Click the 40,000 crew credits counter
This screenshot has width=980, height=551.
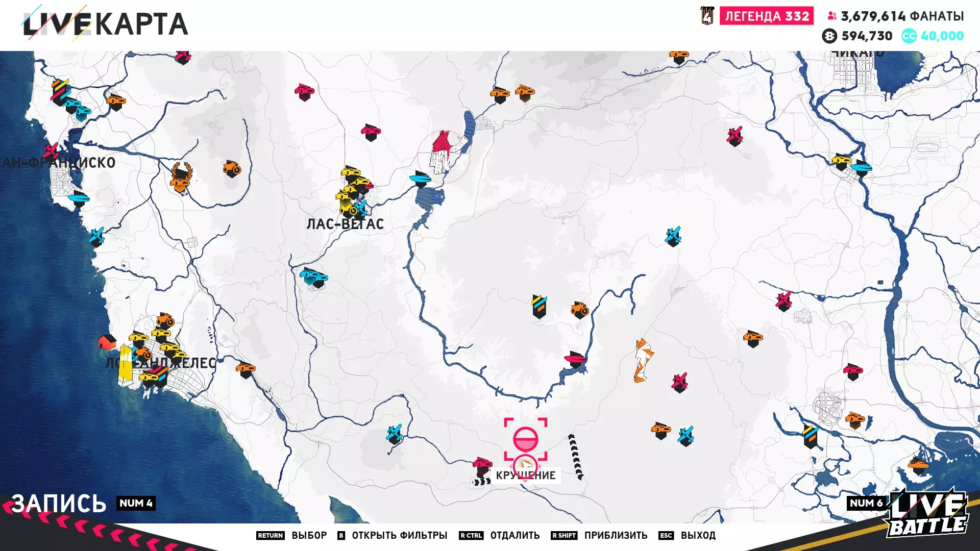click(x=942, y=36)
